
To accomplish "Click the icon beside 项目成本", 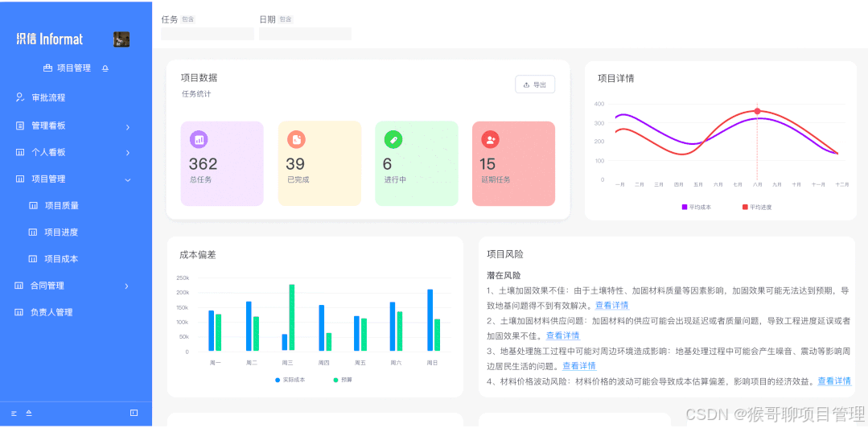I will (33, 259).
